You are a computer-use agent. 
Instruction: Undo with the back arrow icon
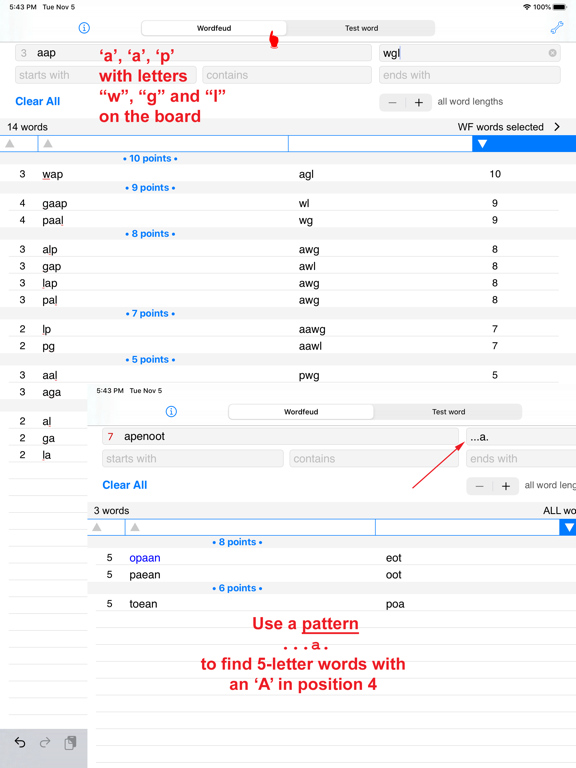point(20,743)
